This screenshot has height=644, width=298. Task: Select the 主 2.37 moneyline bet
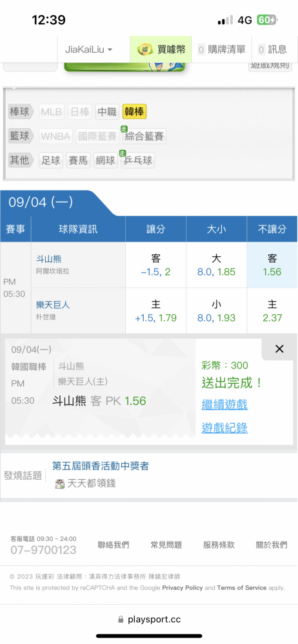[x=272, y=311]
